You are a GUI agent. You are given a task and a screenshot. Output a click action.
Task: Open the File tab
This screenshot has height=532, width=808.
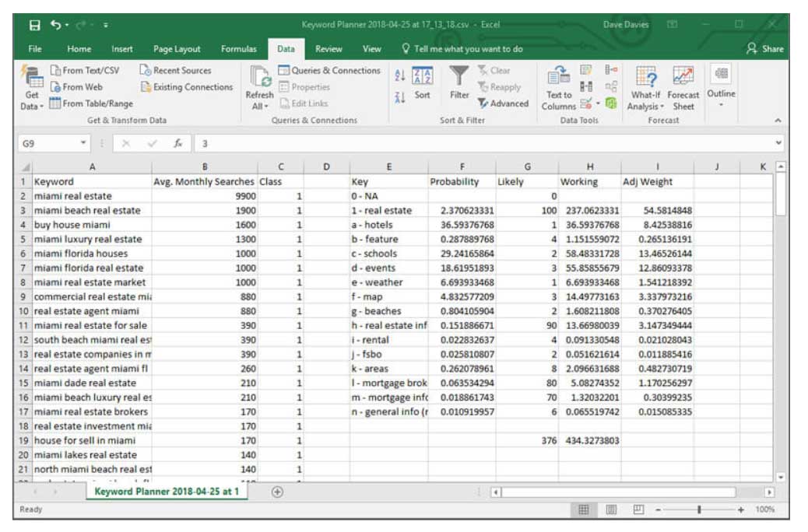point(35,49)
